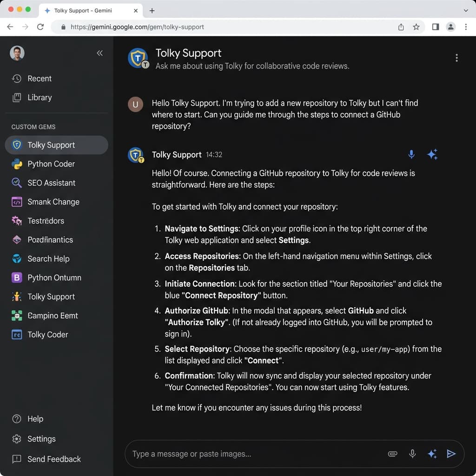The height and width of the screenshot is (476, 476).
Task: Click the browser address bar URL
Action: point(137,27)
